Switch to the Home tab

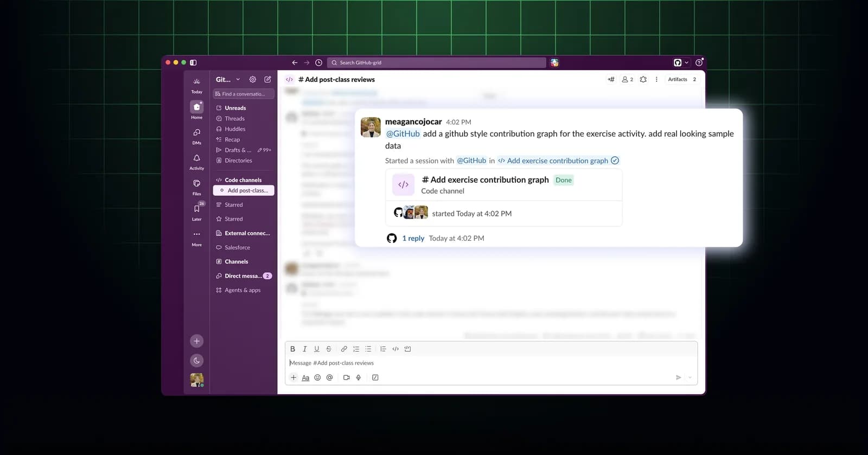[x=196, y=110]
